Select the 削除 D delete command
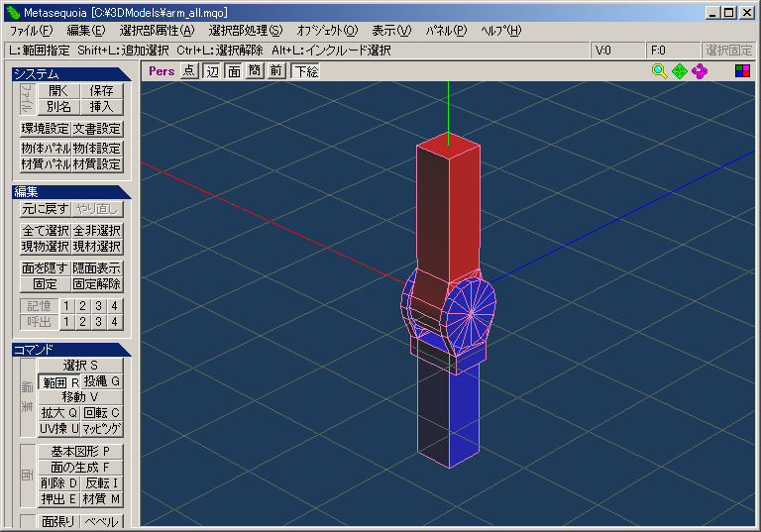This screenshot has height=532, width=761. [x=59, y=483]
